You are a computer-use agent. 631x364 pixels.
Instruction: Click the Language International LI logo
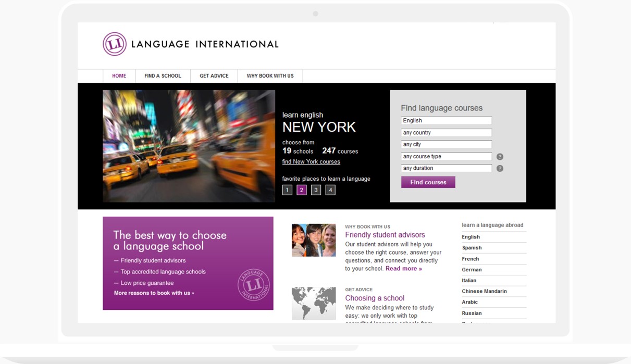115,44
